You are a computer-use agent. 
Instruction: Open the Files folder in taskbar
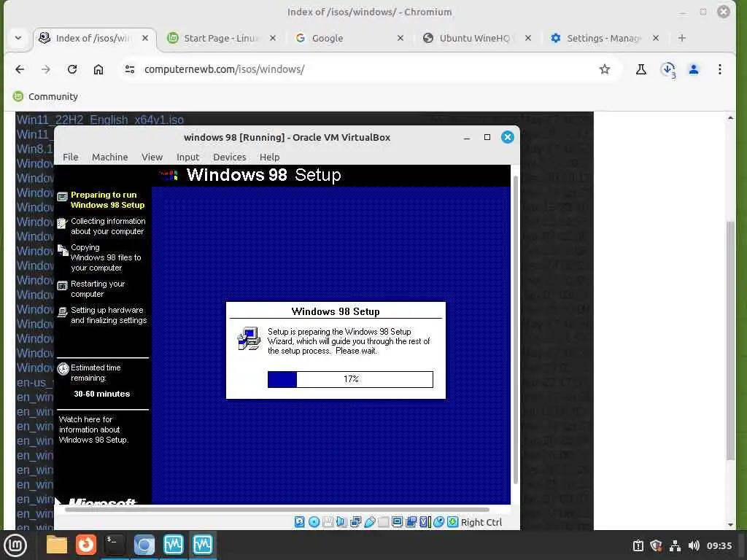pos(57,545)
